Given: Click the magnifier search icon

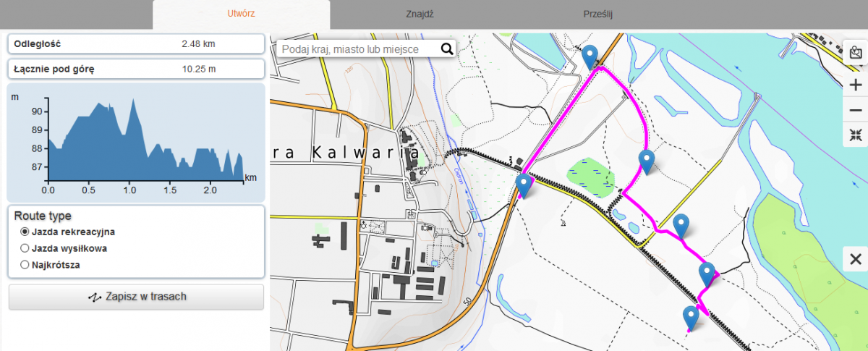Looking at the screenshot, I should click(447, 49).
